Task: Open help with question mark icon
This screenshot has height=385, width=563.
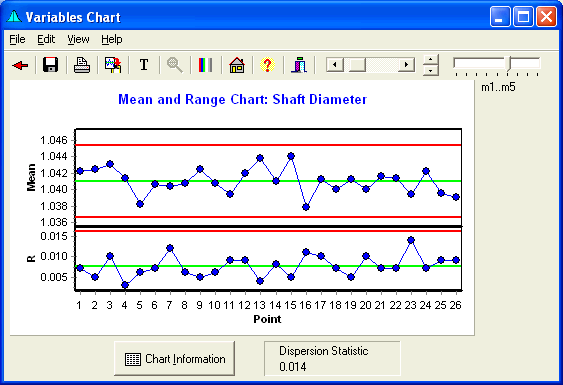Action: (267, 65)
